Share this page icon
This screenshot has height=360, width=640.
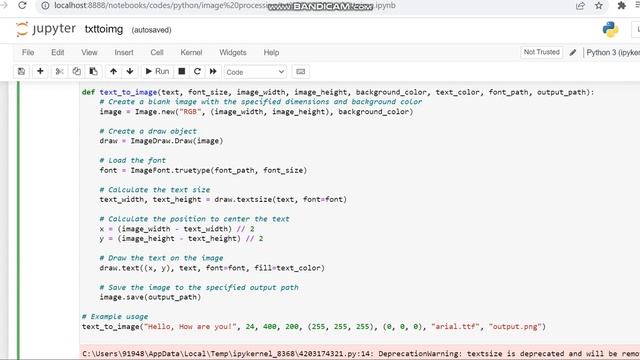[x=580, y=6]
